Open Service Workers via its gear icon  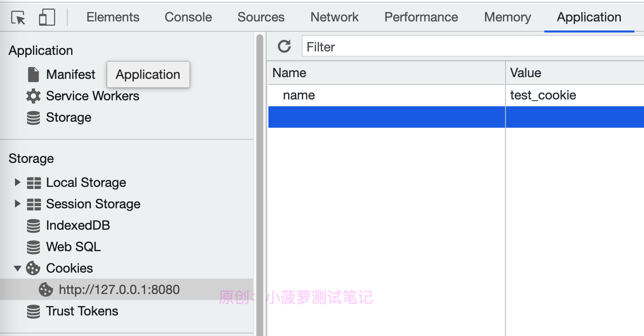click(x=34, y=96)
